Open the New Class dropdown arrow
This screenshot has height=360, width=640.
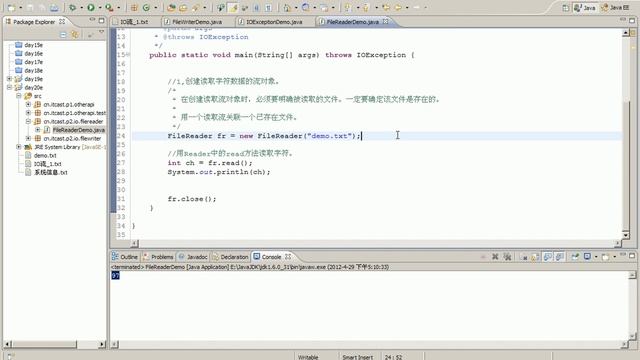point(155,8)
